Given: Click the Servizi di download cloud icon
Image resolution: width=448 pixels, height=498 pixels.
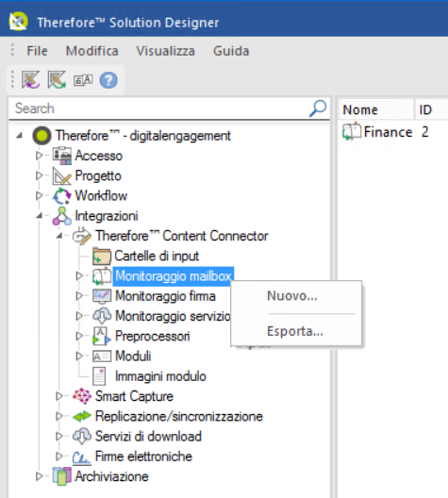Looking at the screenshot, I should pyautogui.click(x=82, y=436).
